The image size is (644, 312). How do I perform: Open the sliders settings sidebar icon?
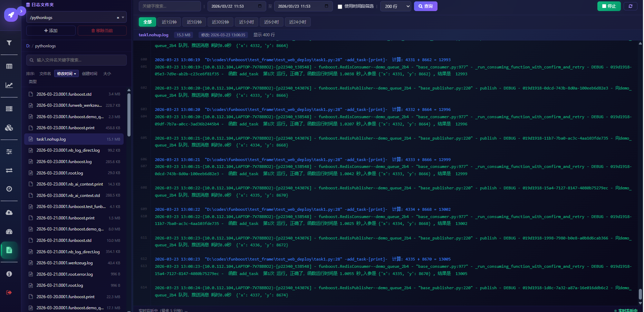9,152
